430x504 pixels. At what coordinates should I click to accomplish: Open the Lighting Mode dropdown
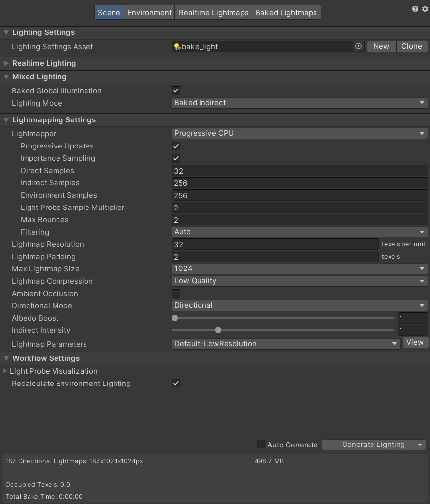(300, 103)
